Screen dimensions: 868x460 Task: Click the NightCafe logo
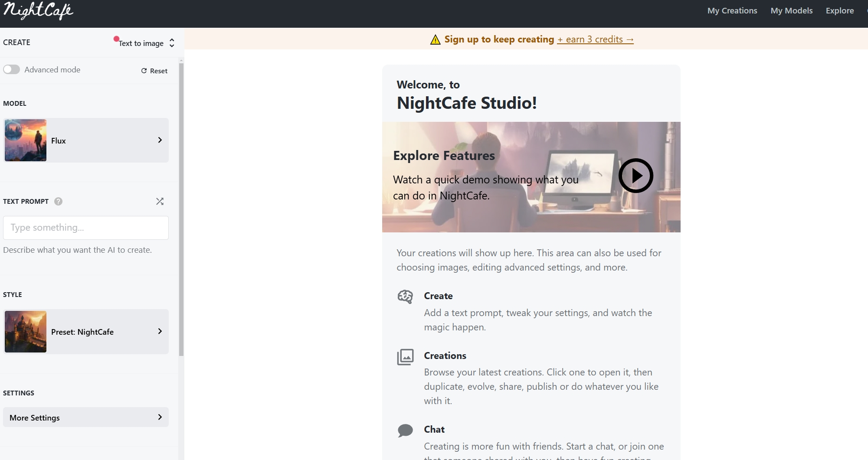(x=38, y=10)
